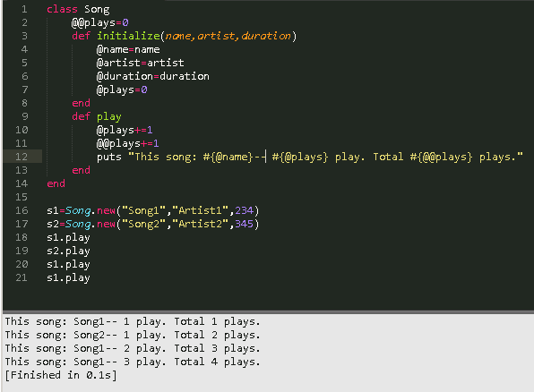Click 's1.play' call on line 18
This screenshot has width=534, height=392.
coord(68,237)
